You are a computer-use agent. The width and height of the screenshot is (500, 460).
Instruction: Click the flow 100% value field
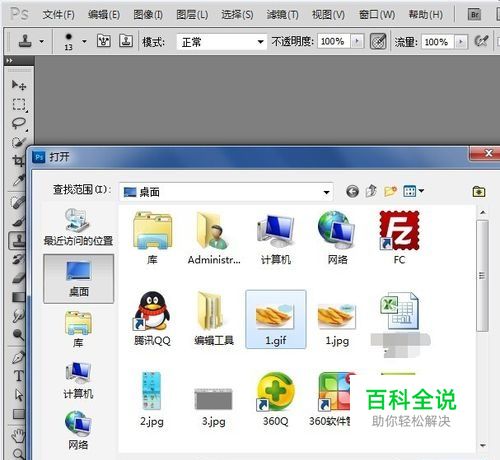(437, 42)
